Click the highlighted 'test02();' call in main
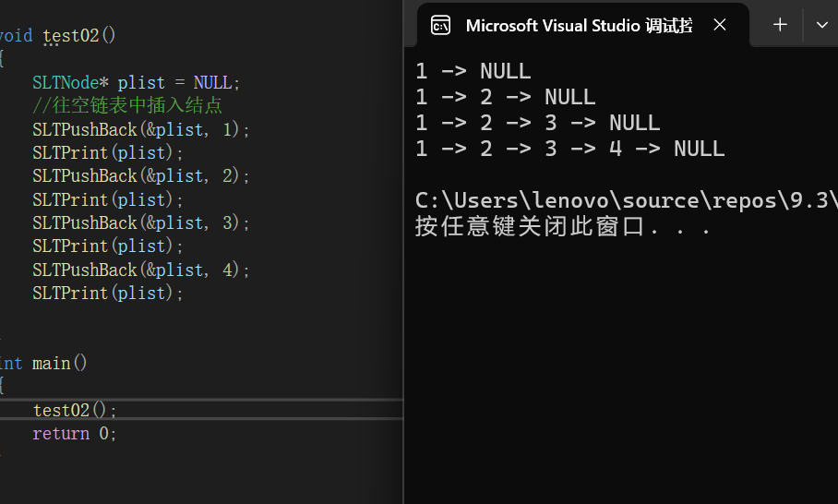The height and width of the screenshot is (504, 838). pyautogui.click(x=75, y=410)
